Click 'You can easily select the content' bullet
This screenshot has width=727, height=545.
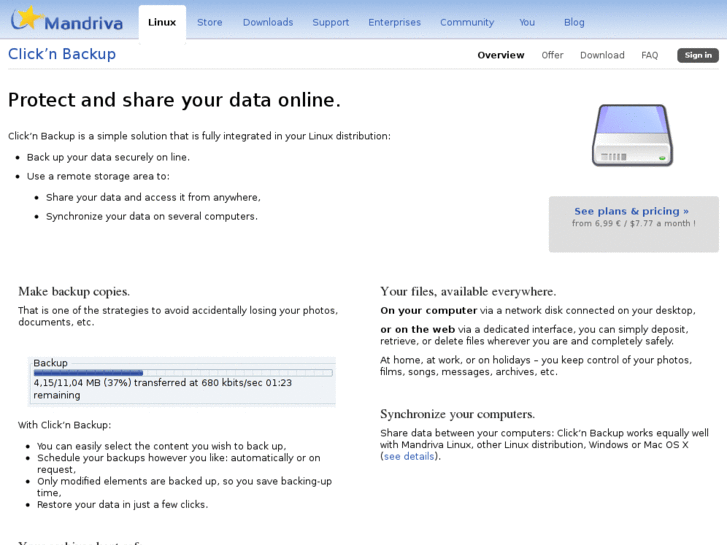point(161,446)
